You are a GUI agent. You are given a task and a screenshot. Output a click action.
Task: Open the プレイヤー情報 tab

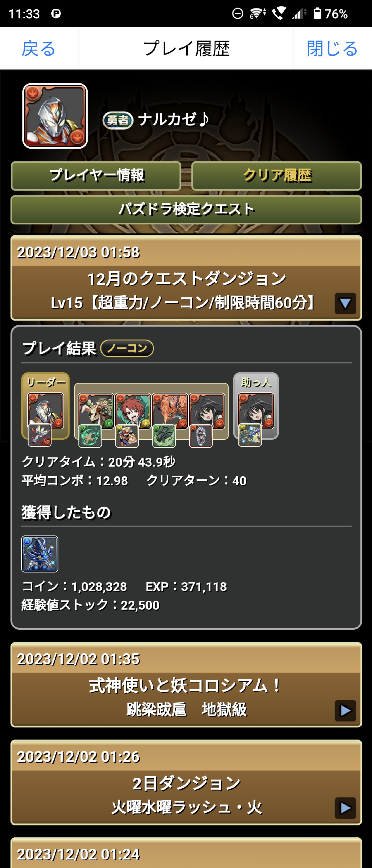point(96,176)
